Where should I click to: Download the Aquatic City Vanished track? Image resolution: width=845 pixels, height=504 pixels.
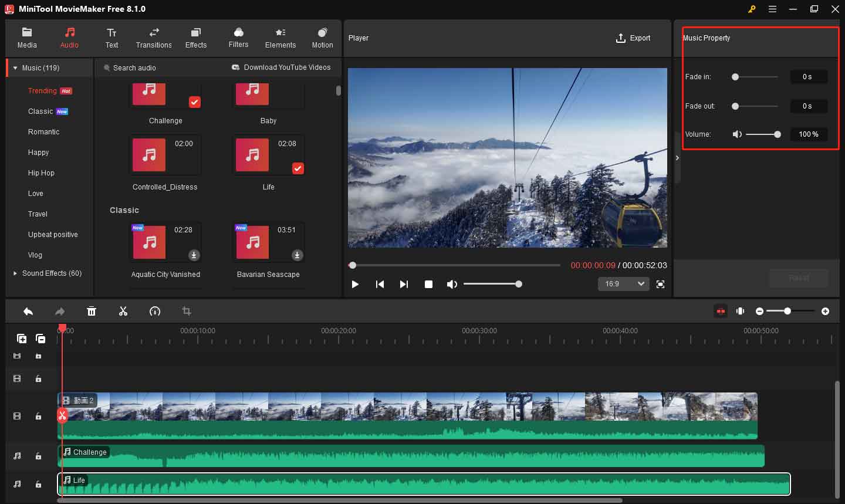coord(194,255)
